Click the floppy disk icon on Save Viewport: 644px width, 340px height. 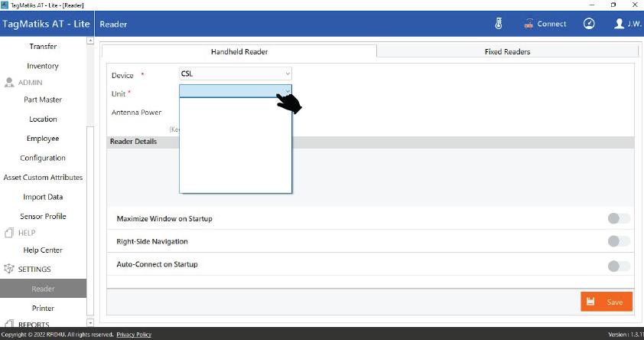591,302
